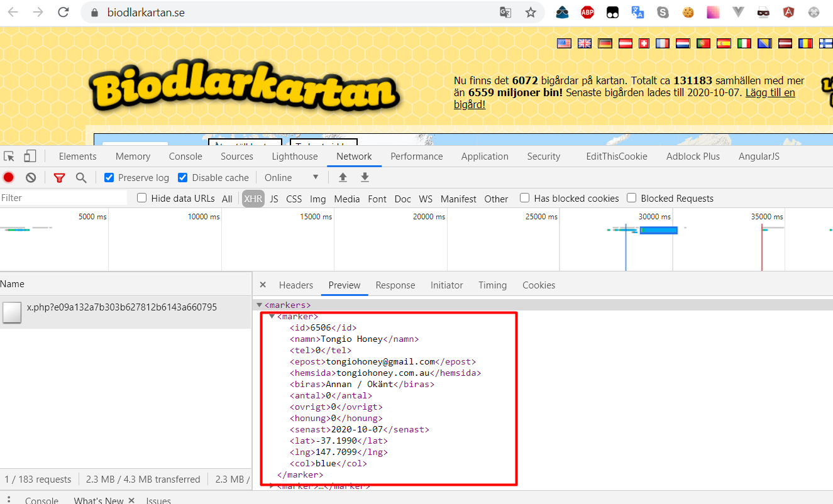The width and height of the screenshot is (833, 504).
Task: Open the network search magnifier
Action: (x=81, y=178)
